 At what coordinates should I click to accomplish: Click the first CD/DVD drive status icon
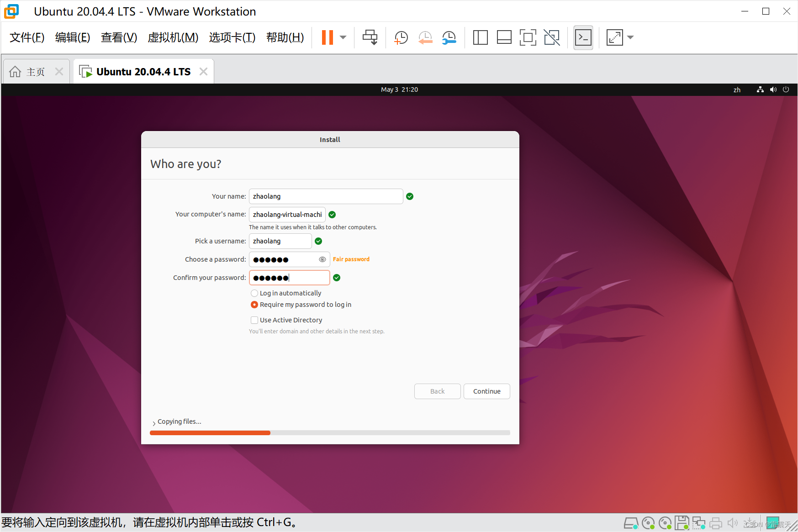point(648,523)
